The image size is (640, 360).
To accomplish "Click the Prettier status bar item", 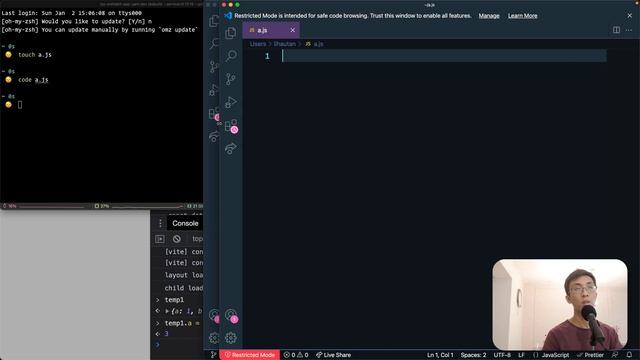I will (x=590, y=355).
